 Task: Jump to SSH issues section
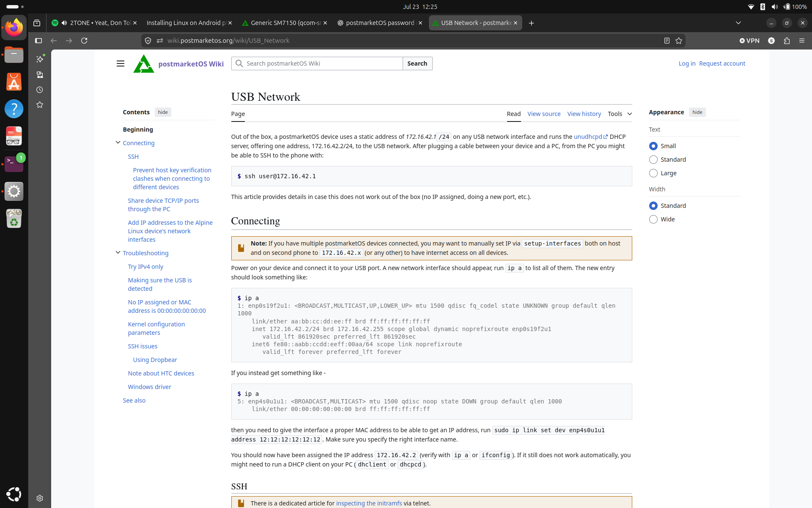click(143, 346)
